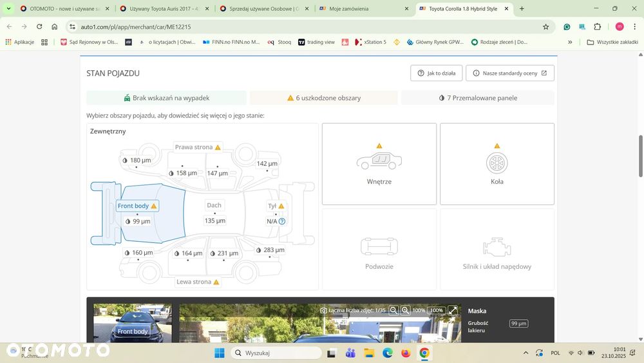The height and width of the screenshot is (363, 644).
Task: Expand the car photo to fullscreen
Action: click(453, 310)
